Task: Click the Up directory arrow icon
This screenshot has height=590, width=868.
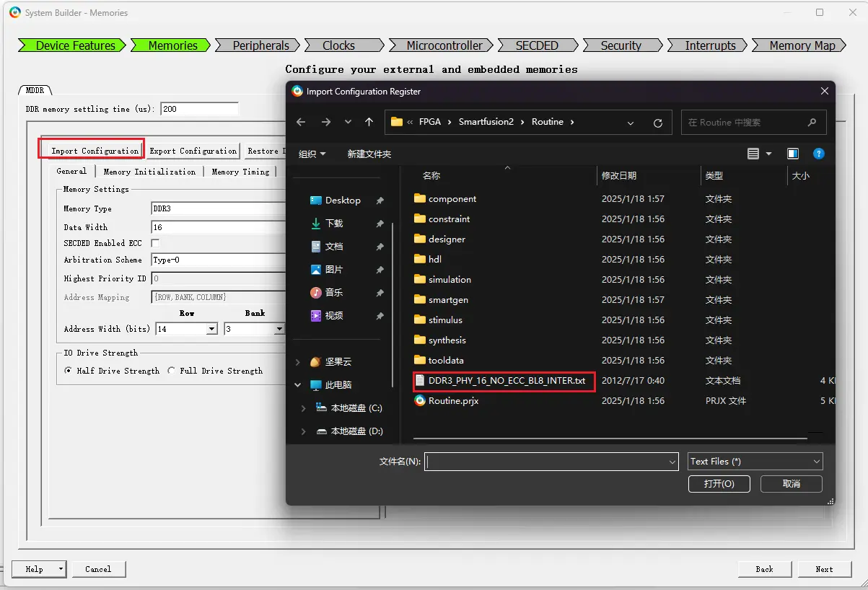Action: point(369,123)
